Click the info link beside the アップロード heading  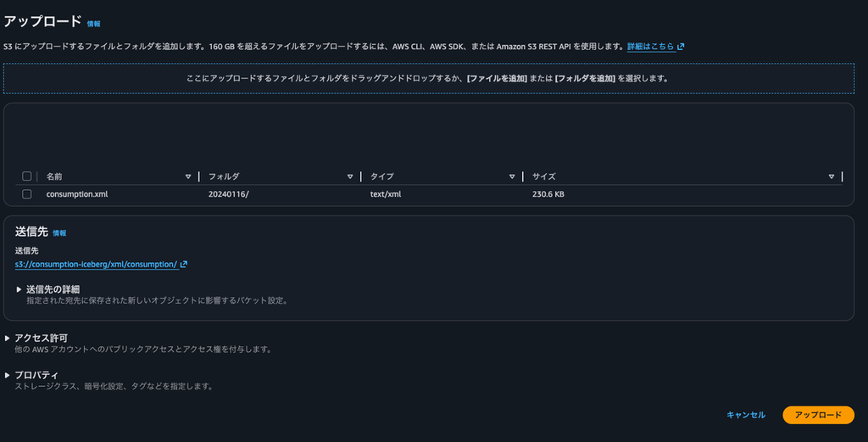point(93,24)
